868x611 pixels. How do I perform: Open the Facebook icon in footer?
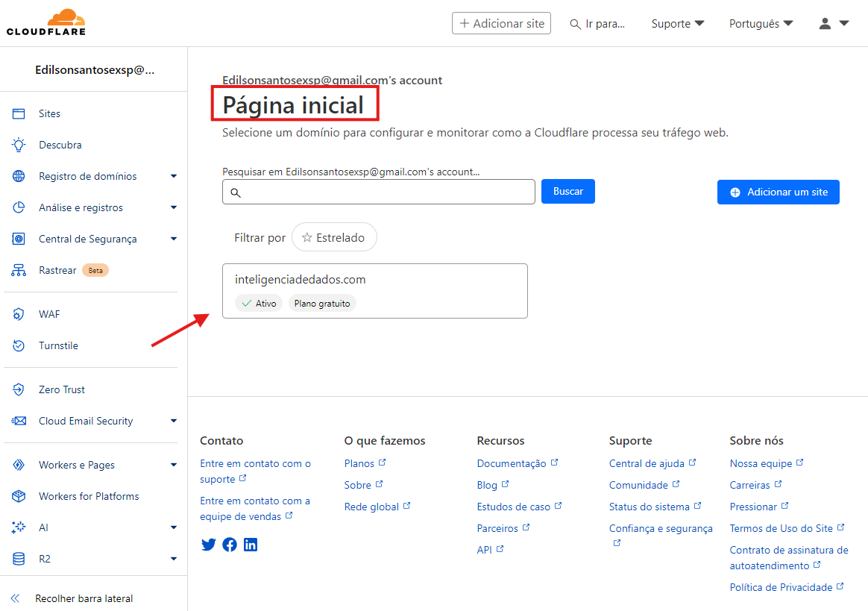(230, 545)
